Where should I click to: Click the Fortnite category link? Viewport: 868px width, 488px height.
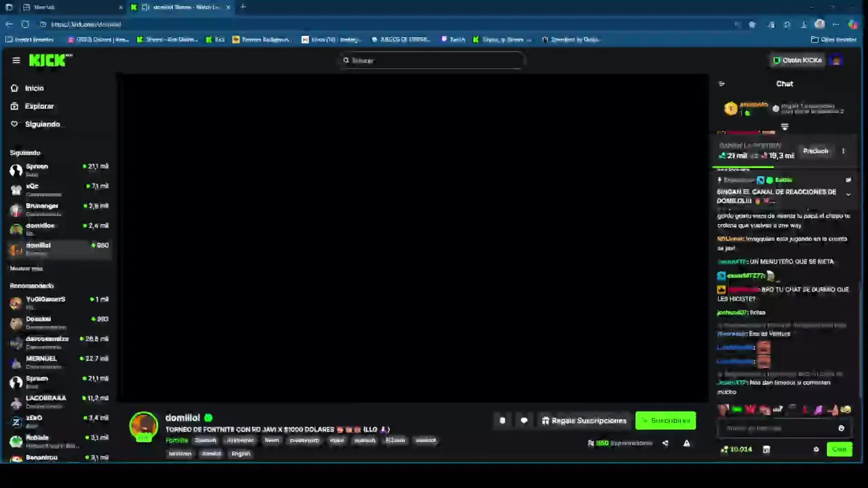(x=176, y=441)
